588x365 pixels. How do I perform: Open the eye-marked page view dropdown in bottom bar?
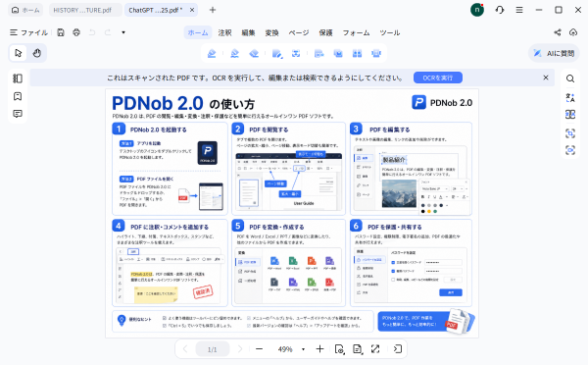[339, 349]
